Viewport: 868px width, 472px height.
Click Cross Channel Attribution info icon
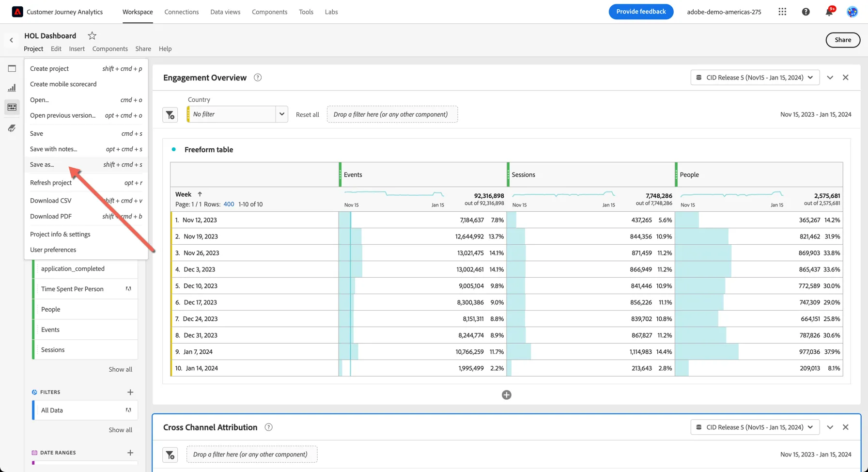point(268,427)
